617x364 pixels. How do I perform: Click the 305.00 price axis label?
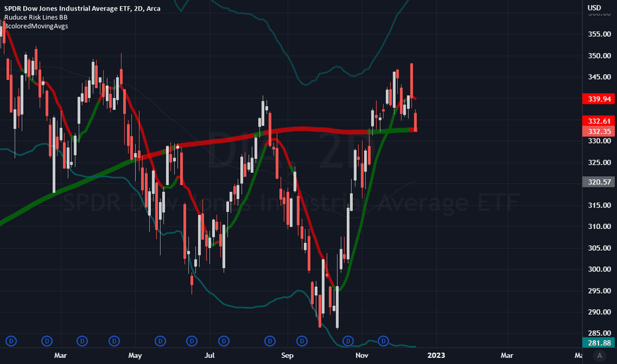tap(599, 248)
